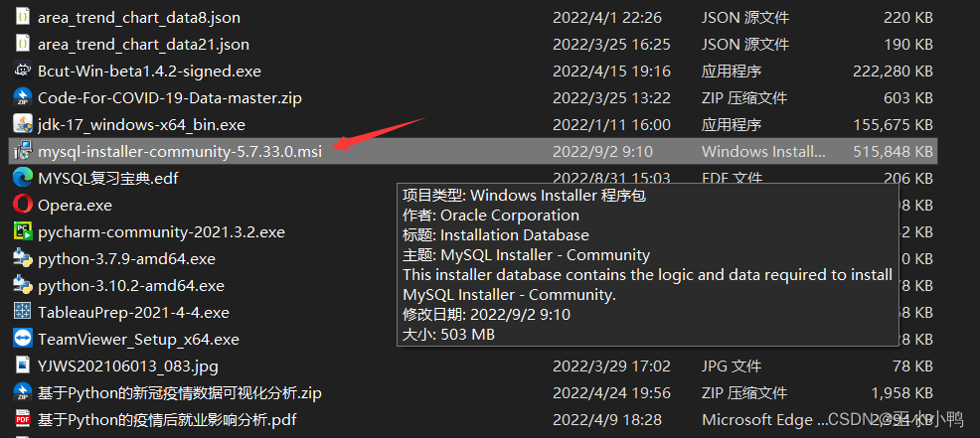Image resolution: width=980 pixels, height=438 pixels.
Task: Click the pycharm-community-2021.3.2.exe icon
Action: click(23, 231)
